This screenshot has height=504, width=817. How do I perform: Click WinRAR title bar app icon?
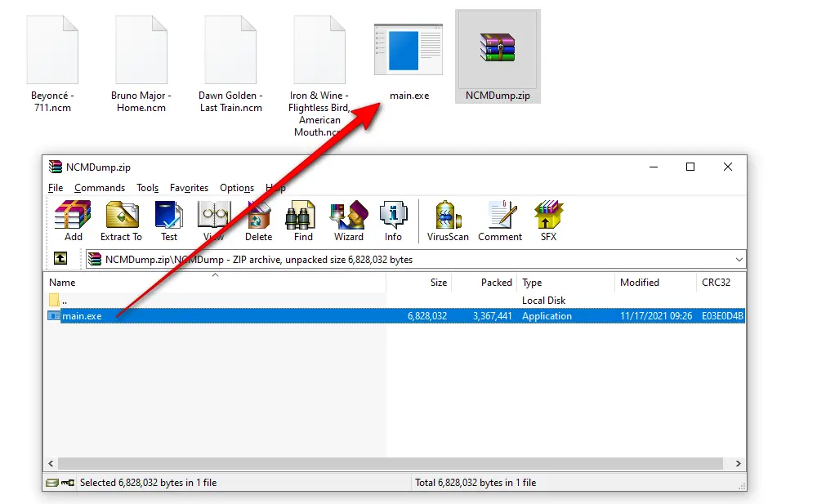[x=56, y=167]
